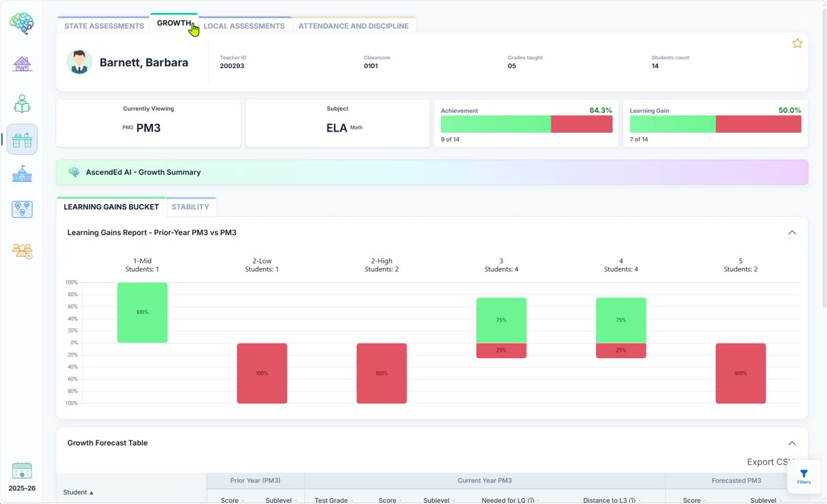The height and width of the screenshot is (504, 827).
Task: Switch to the Stability sub-tab
Action: (190, 207)
